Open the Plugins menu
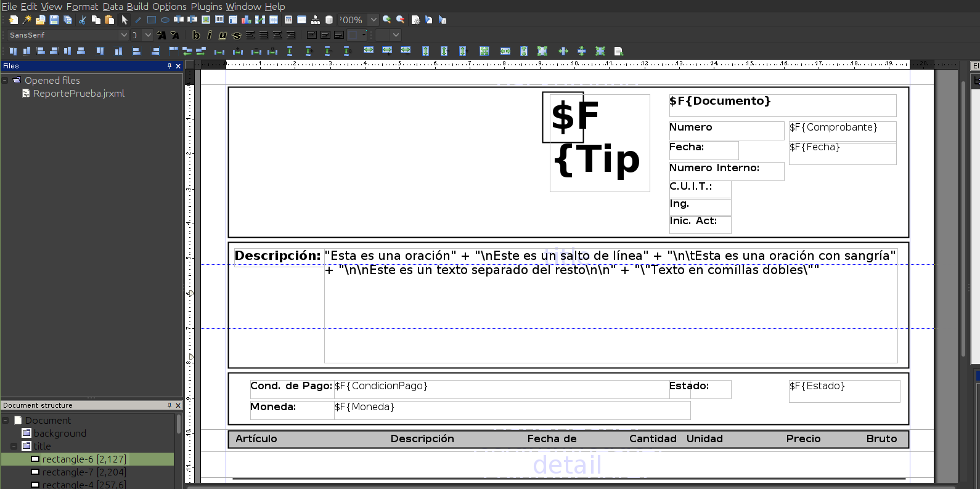This screenshot has width=980, height=489. pos(206,6)
